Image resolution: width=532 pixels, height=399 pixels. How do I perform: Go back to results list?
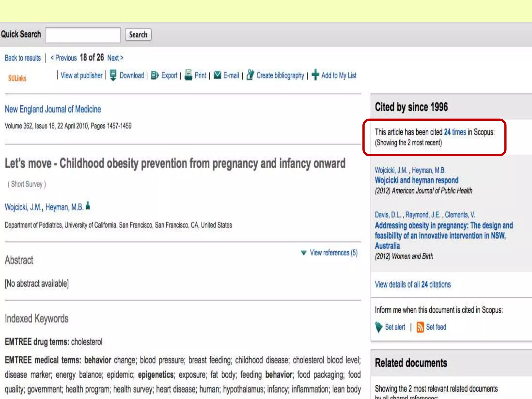(23, 58)
